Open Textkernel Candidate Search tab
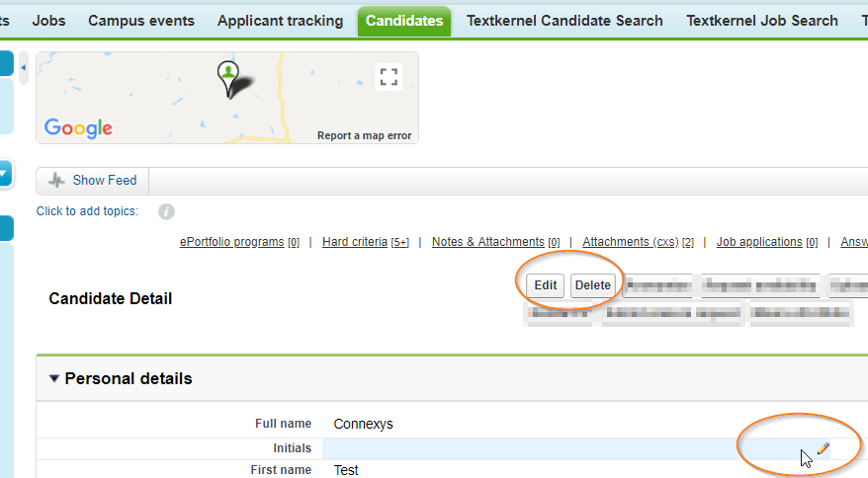 [x=564, y=21]
